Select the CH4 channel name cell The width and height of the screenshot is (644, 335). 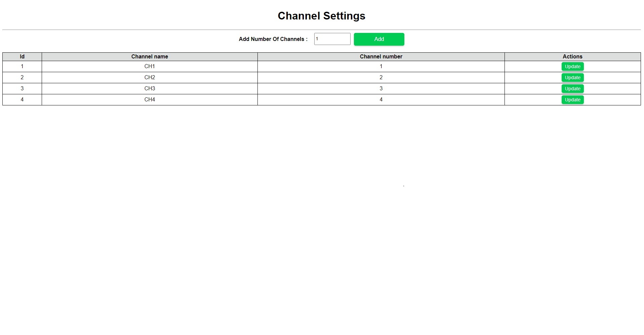click(150, 100)
